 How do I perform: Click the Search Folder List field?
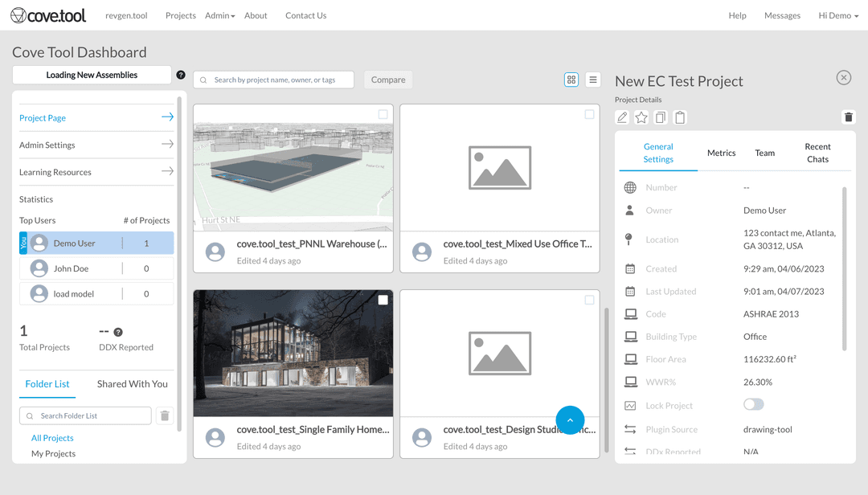[x=85, y=415]
